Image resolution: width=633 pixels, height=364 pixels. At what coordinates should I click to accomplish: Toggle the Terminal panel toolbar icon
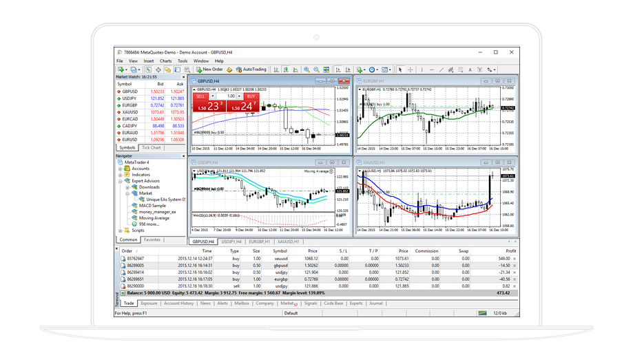178,69
